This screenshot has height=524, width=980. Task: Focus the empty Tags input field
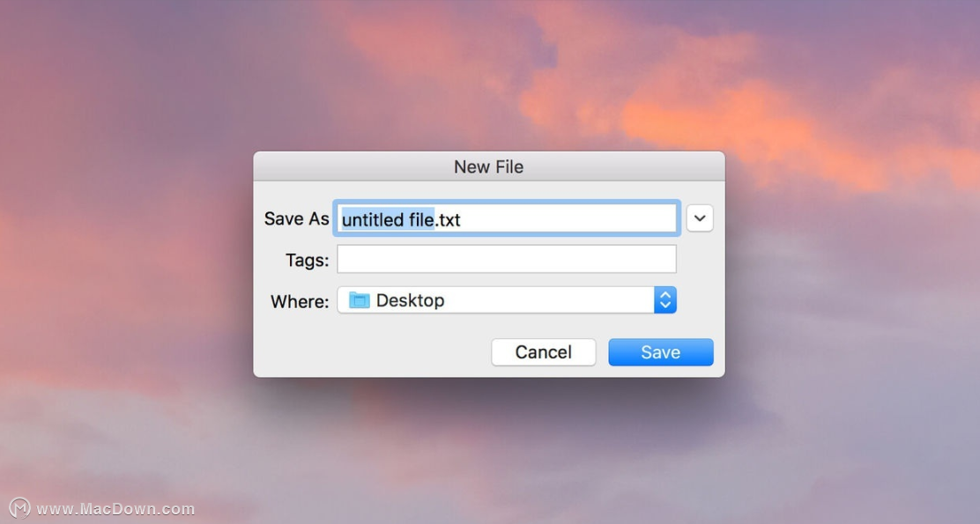point(506,259)
